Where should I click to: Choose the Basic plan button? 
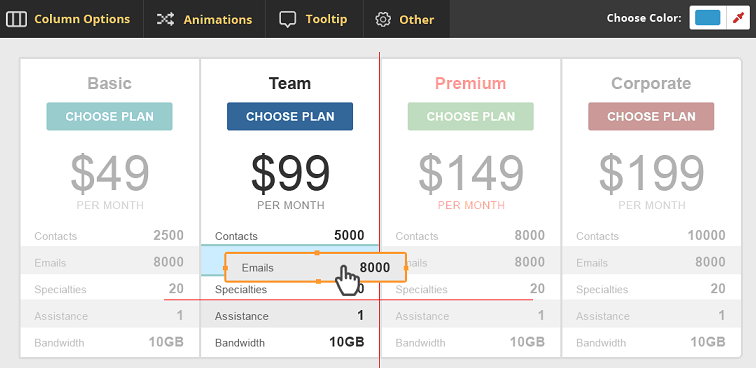(x=109, y=116)
